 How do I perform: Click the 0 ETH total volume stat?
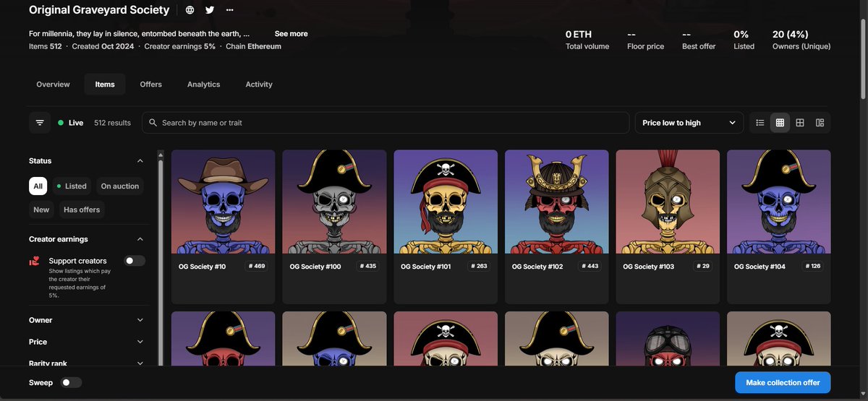(x=587, y=40)
